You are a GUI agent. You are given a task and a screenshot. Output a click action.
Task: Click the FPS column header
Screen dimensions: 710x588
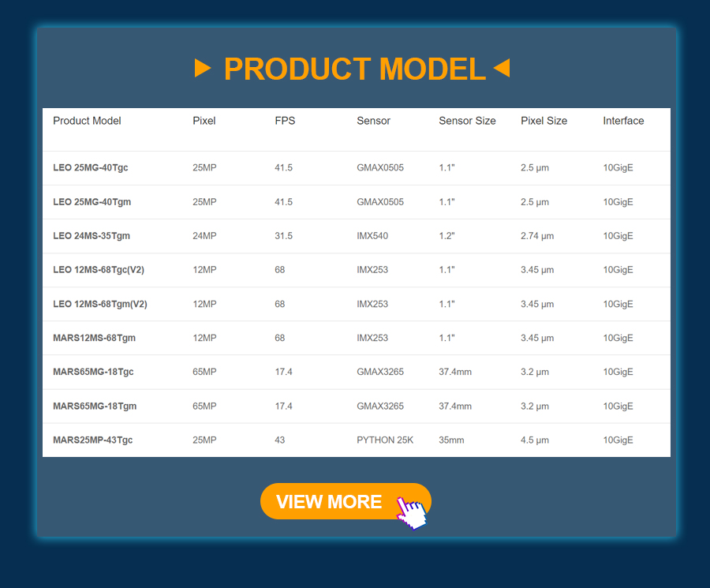tap(285, 121)
